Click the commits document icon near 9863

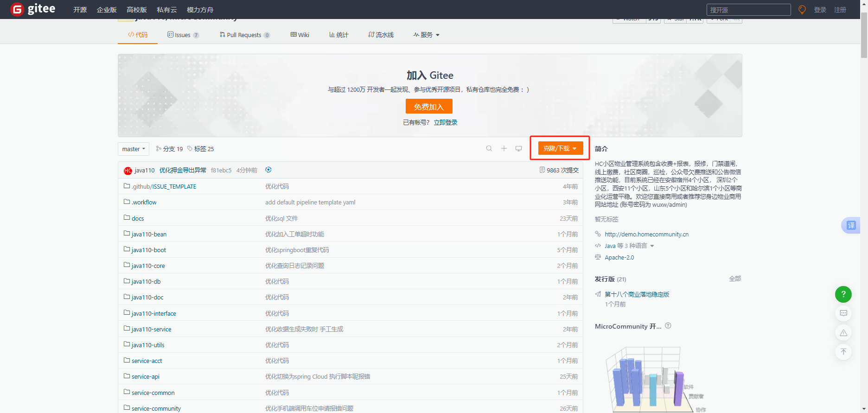[542, 170]
